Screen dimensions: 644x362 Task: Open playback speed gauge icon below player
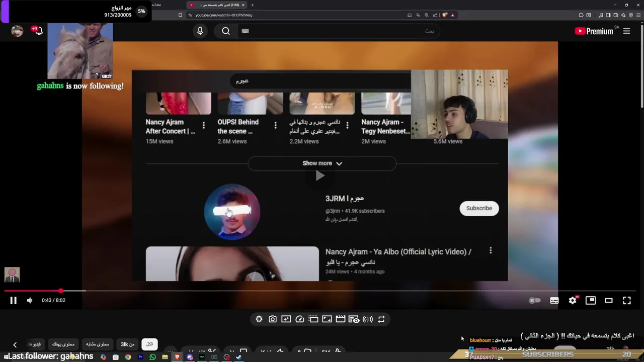pyautogui.click(x=300, y=319)
